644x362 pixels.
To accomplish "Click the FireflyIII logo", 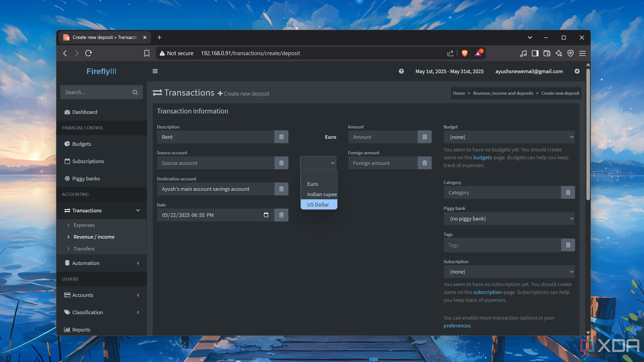I will [x=101, y=71].
